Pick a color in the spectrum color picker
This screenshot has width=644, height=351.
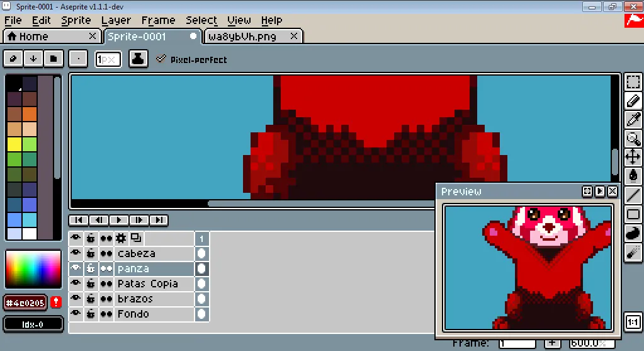coord(33,269)
